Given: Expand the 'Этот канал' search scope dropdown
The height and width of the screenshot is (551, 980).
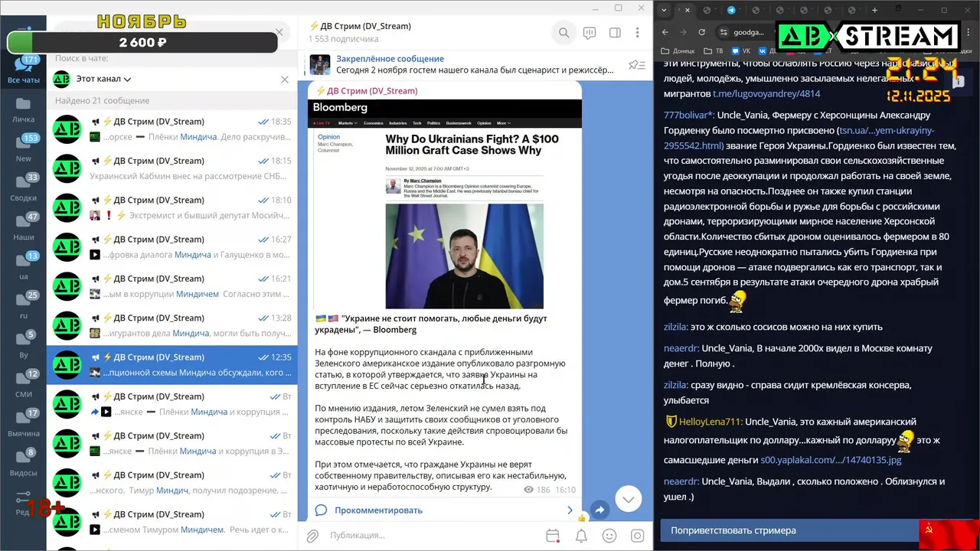Looking at the screenshot, I should [103, 79].
